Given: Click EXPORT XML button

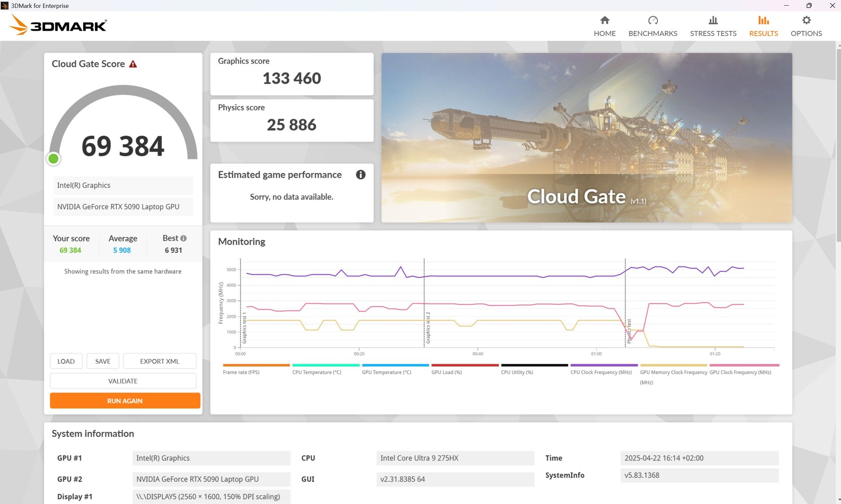Looking at the screenshot, I should [159, 361].
